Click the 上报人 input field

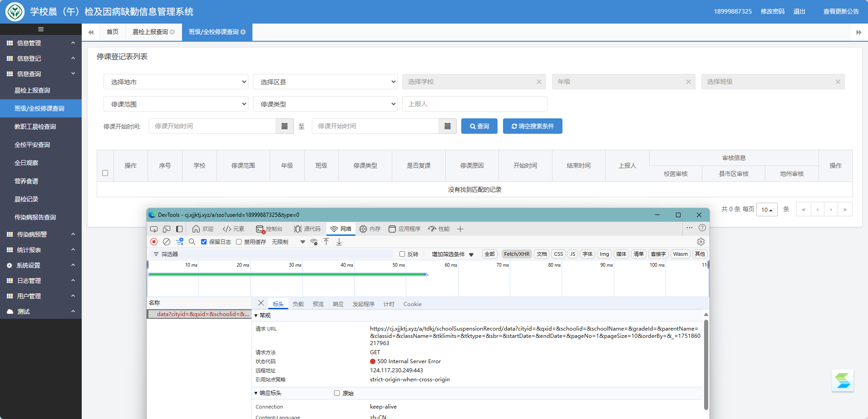click(474, 104)
